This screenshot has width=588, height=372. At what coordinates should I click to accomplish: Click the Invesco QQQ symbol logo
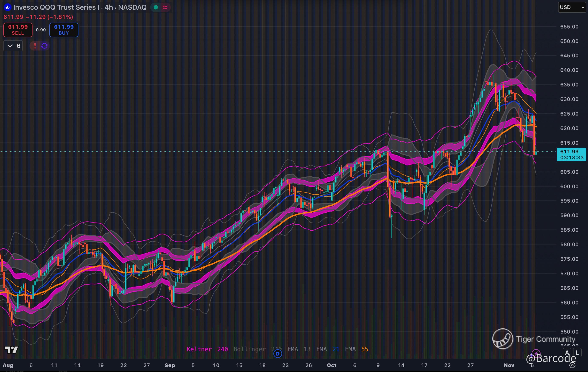[x=7, y=7]
